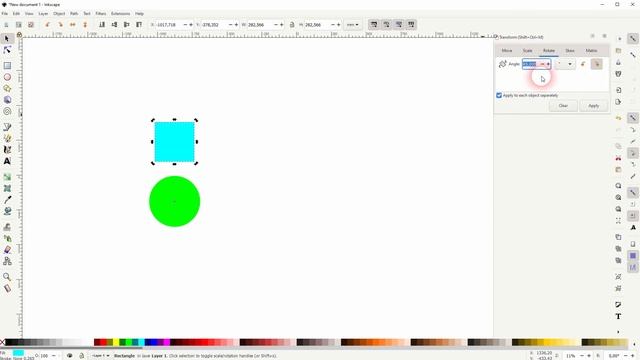640x360 pixels.
Task: Select the Spray tool
Action: (7, 238)
